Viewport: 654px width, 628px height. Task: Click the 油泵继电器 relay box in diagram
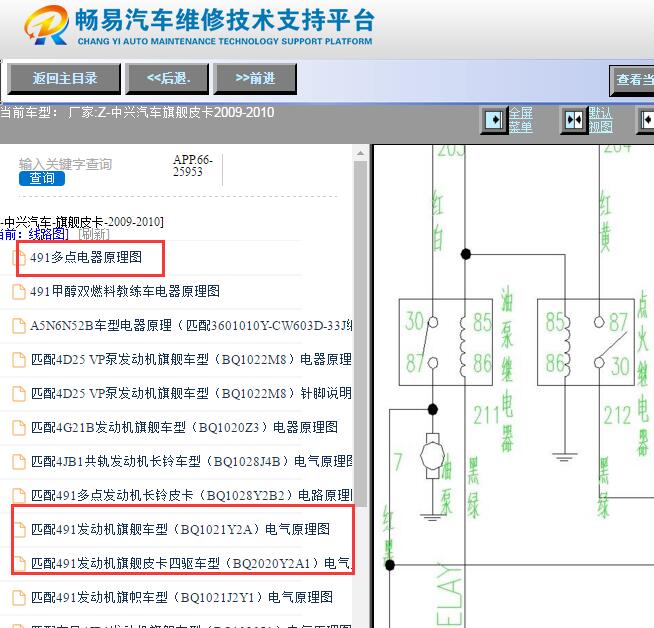coord(445,342)
